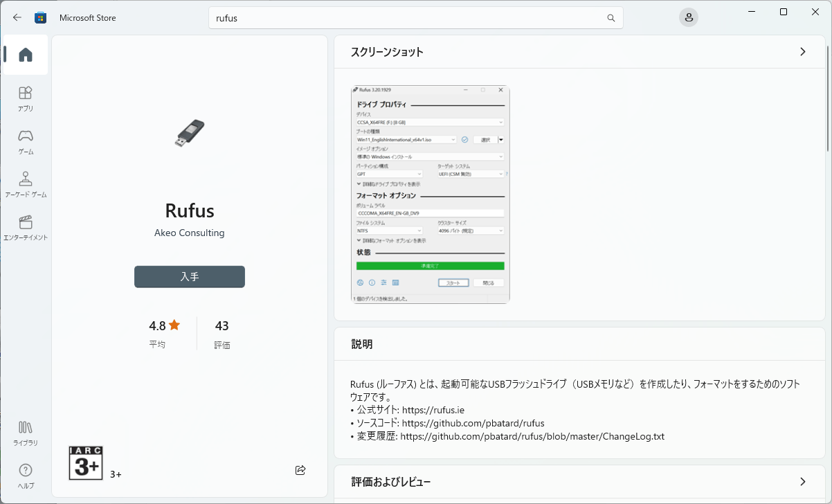The image size is (832, 504).
Task: Maximize the Microsoft Store window
Action: point(784,12)
